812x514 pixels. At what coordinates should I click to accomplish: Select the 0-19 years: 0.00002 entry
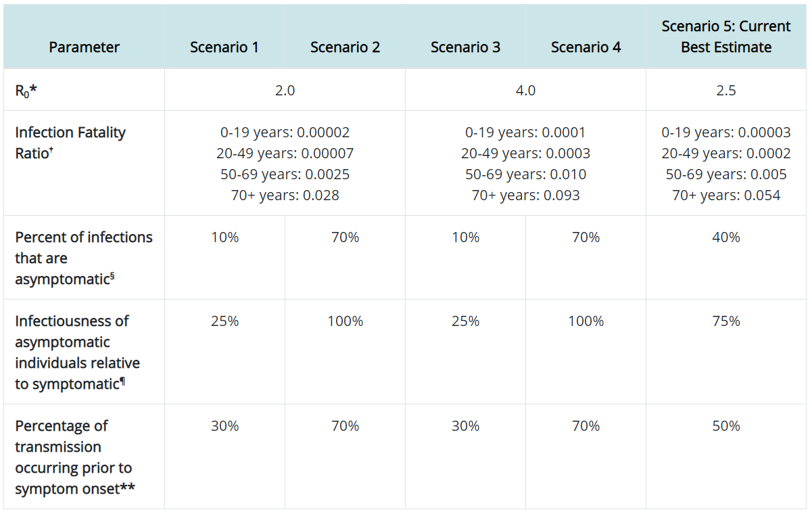click(x=285, y=133)
